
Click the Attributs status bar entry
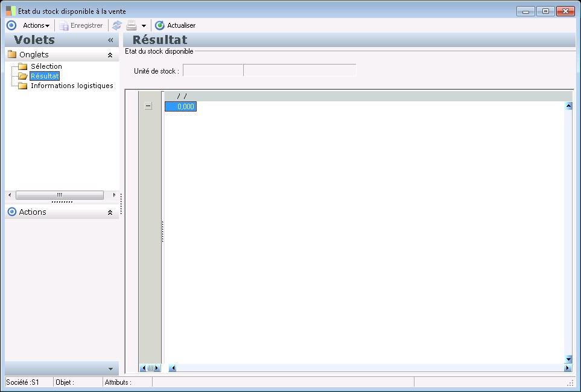[x=127, y=382]
